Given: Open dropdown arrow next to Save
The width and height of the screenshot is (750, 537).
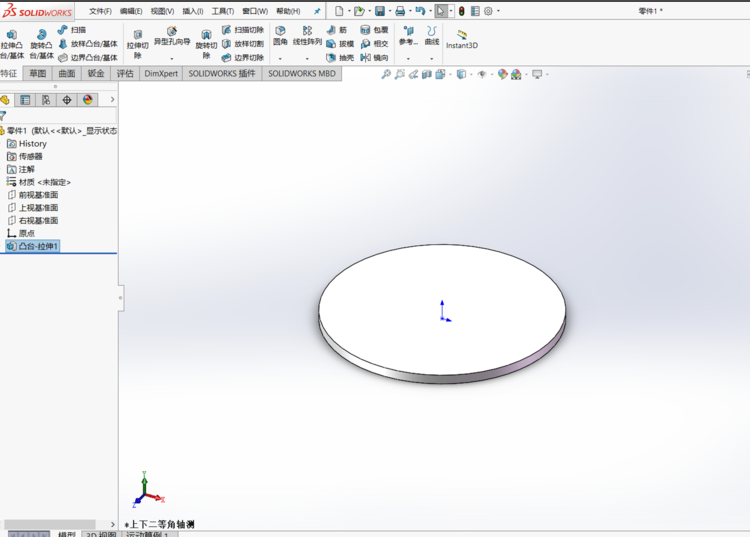Looking at the screenshot, I should [389, 11].
